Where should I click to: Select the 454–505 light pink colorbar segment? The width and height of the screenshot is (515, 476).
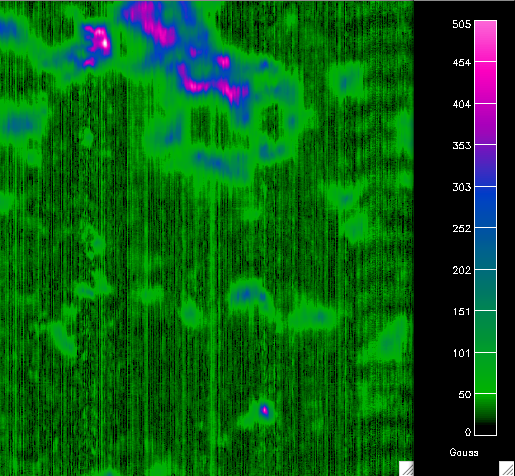[485, 41]
